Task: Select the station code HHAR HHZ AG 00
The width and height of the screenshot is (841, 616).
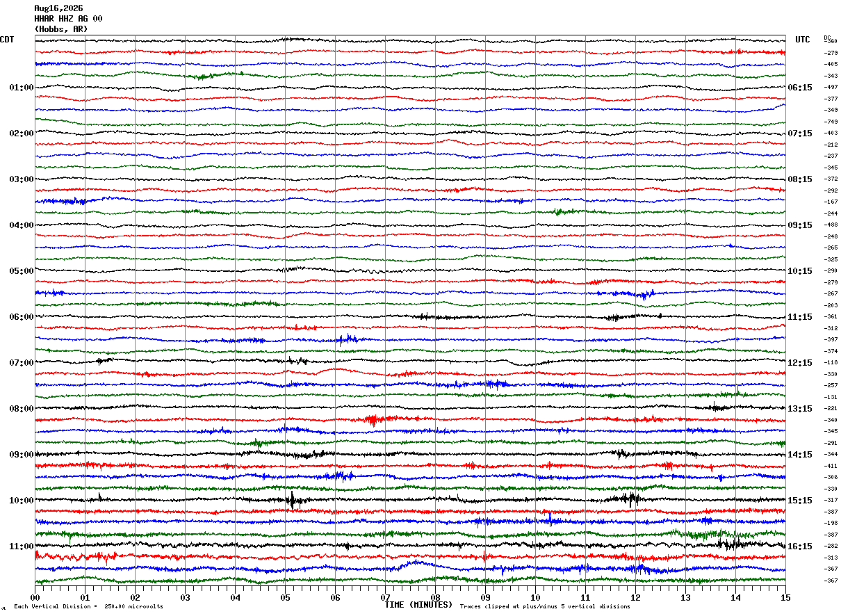Action: 68,19
